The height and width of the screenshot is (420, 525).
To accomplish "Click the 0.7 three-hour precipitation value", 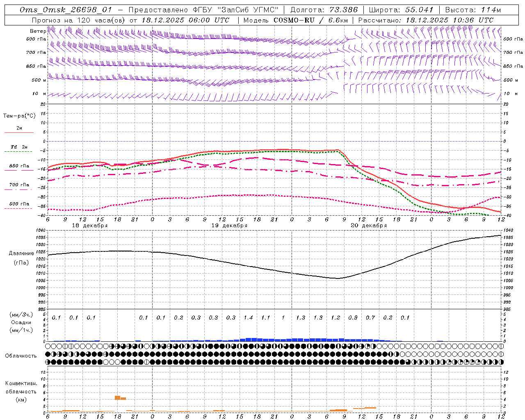I will 370,318.
